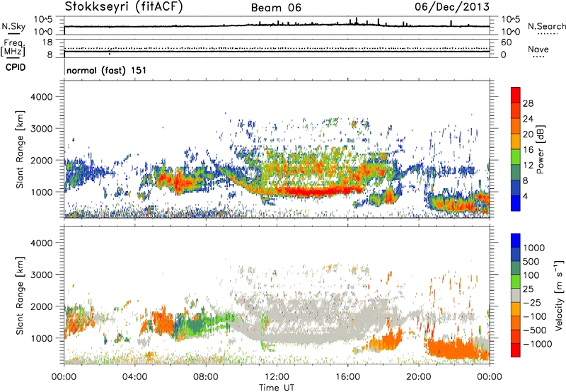Click the -100 label on velocity colorbar
The image size is (566, 392).
tap(535, 316)
